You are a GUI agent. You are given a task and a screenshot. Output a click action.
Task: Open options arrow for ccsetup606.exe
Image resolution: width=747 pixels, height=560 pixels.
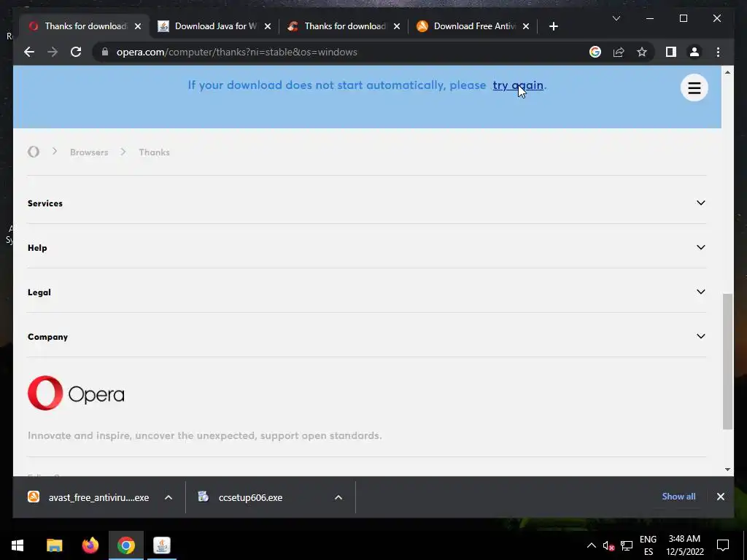click(x=338, y=497)
